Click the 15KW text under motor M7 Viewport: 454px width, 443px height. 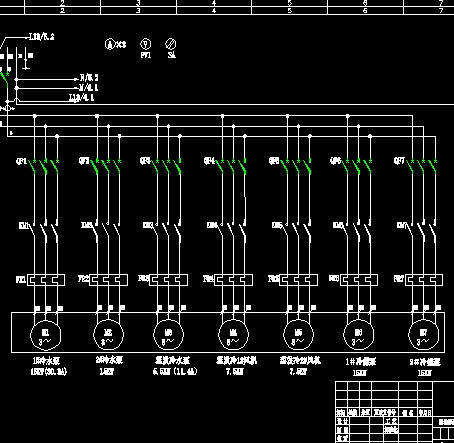tap(424, 373)
